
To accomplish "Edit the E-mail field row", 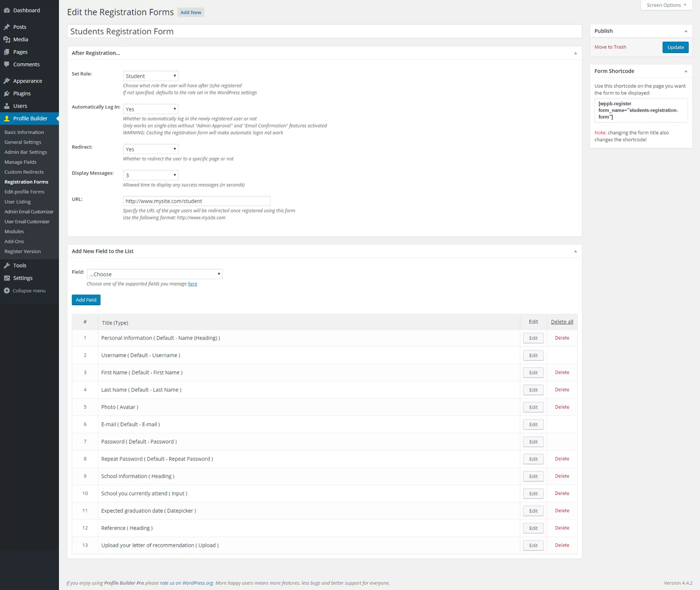I will pos(533,424).
